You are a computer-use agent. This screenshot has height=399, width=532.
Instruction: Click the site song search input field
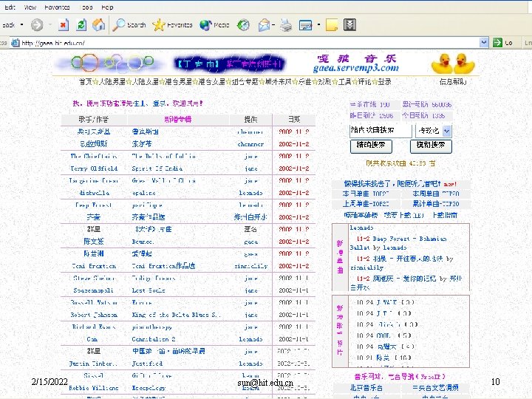(381, 131)
